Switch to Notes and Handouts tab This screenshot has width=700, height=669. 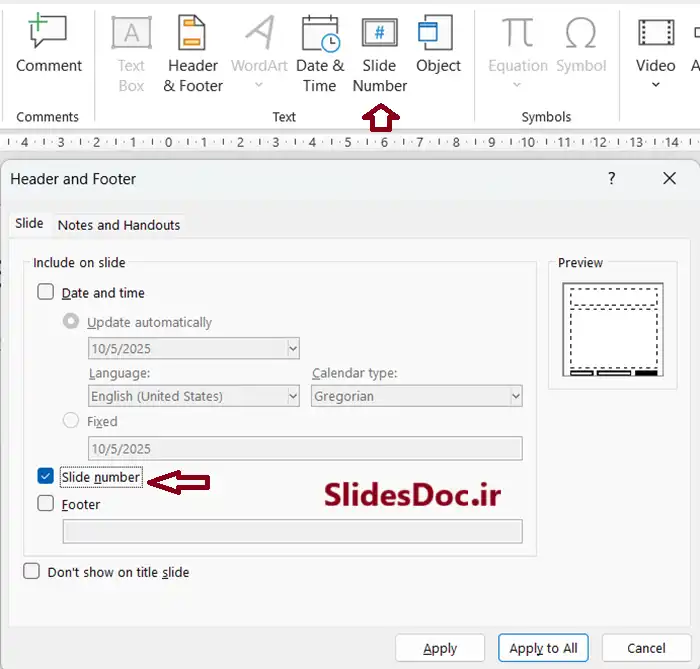[x=119, y=225]
